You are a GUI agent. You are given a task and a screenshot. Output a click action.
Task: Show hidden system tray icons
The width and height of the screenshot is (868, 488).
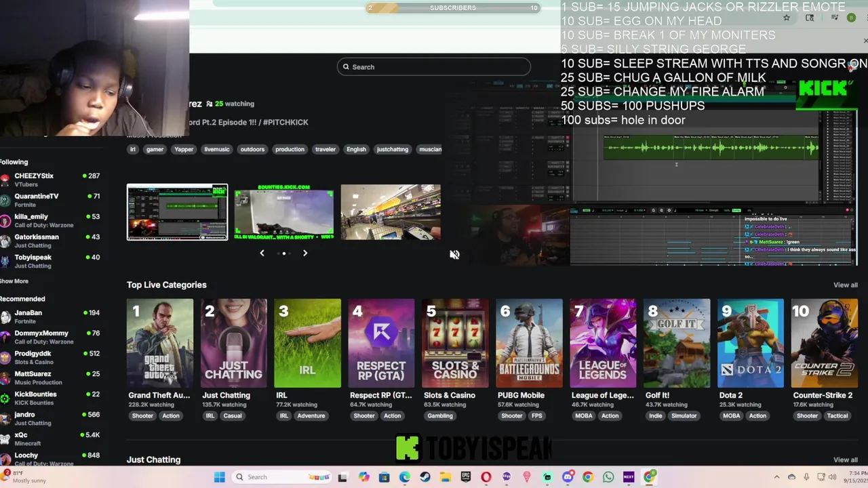tap(776, 477)
